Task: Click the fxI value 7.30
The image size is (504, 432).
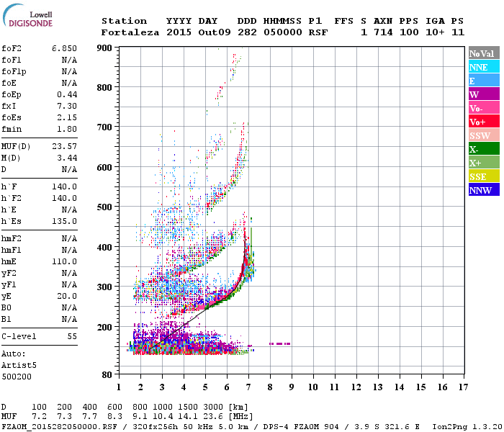Action: tap(67, 106)
